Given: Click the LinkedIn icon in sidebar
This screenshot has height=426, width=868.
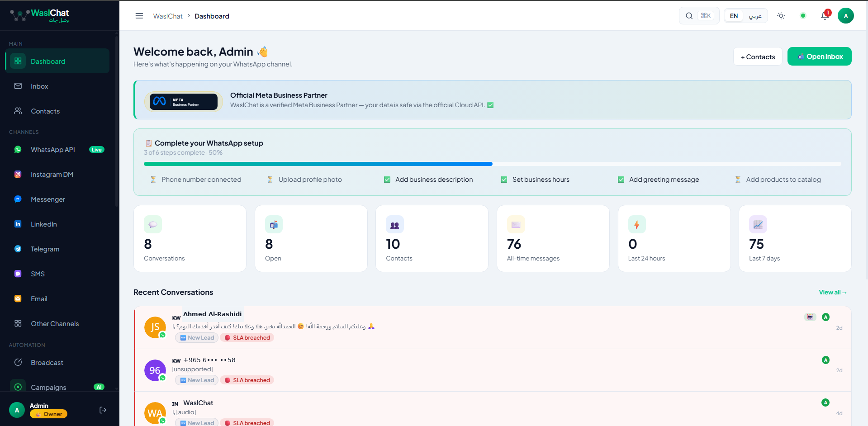Looking at the screenshot, I should (18, 224).
